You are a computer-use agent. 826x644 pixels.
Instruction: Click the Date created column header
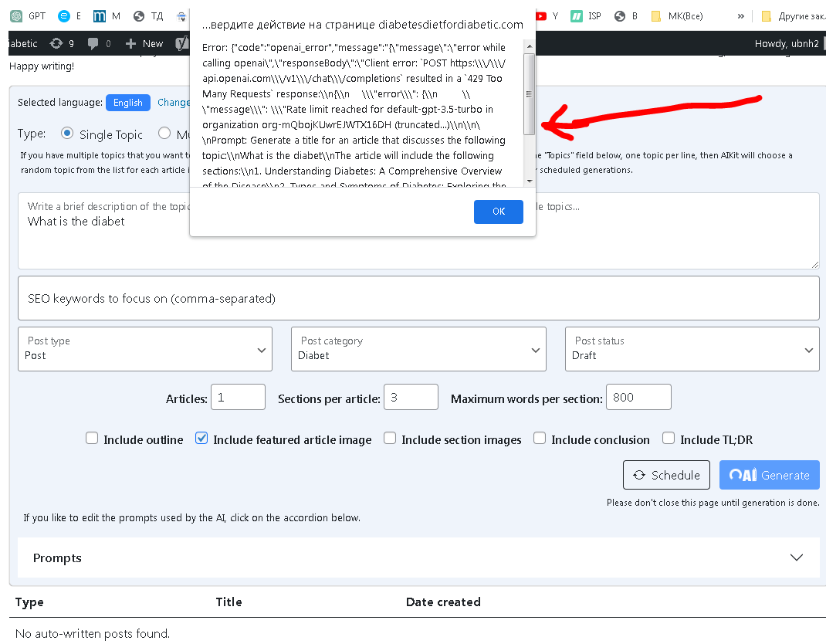443,602
